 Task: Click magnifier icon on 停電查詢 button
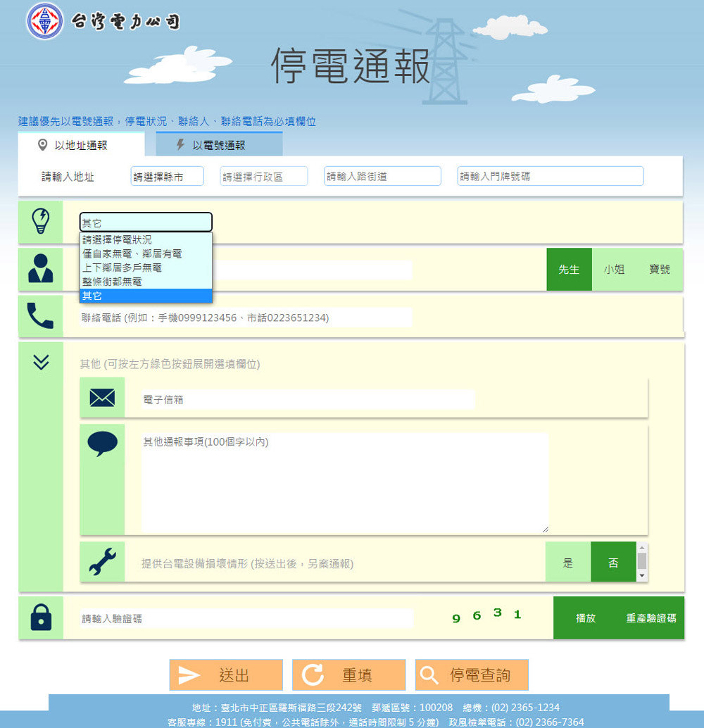429,675
